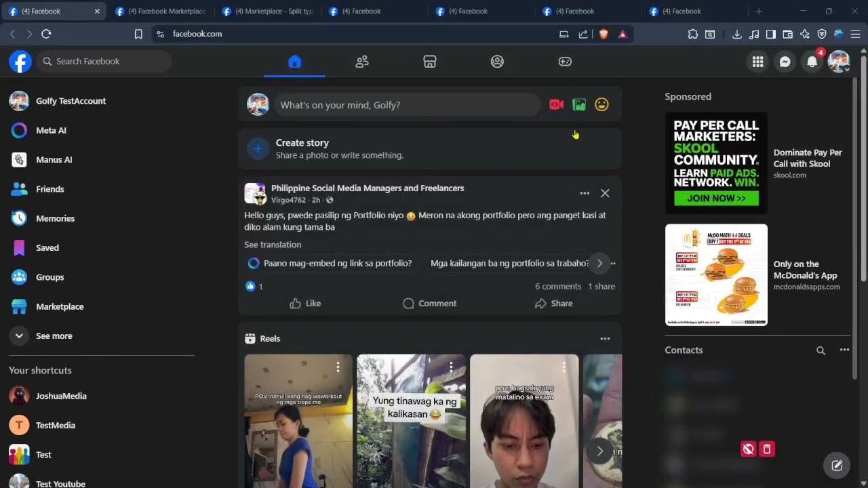The width and height of the screenshot is (868, 488).
Task: Add Photo/video to a post
Action: pos(579,104)
